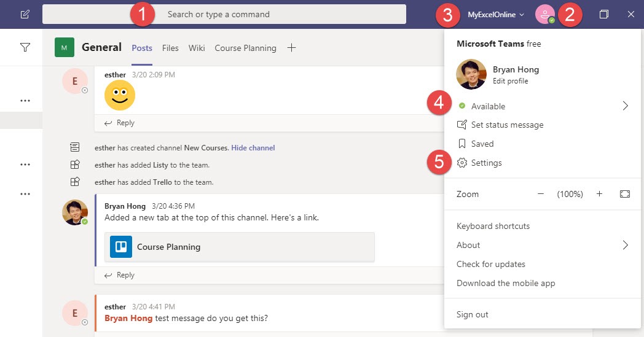Reply to Bryan Hong's Course Planning post
The width and height of the screenshot is (644, 337).
119,275
